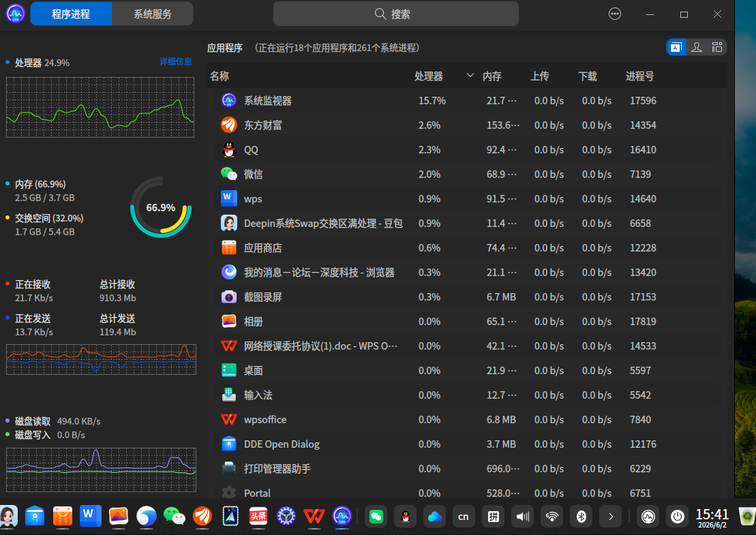Select 网络授课委托协议(1).doc - WPS row
Image resolution: width=756 pixels, height=535 pixels.
467,346
